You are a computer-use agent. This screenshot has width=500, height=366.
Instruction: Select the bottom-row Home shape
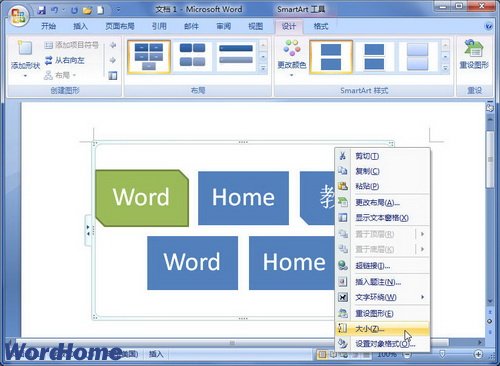[292, 263]
